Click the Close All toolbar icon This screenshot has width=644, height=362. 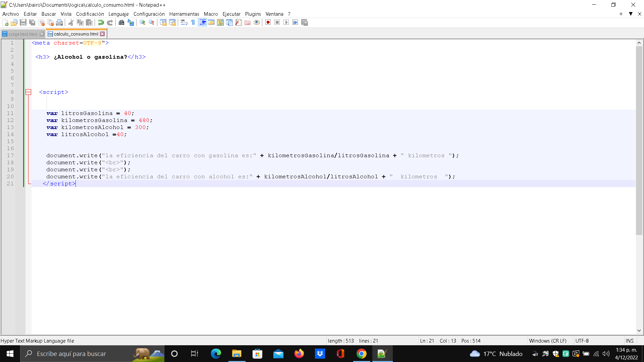click(x=50, y=22)
